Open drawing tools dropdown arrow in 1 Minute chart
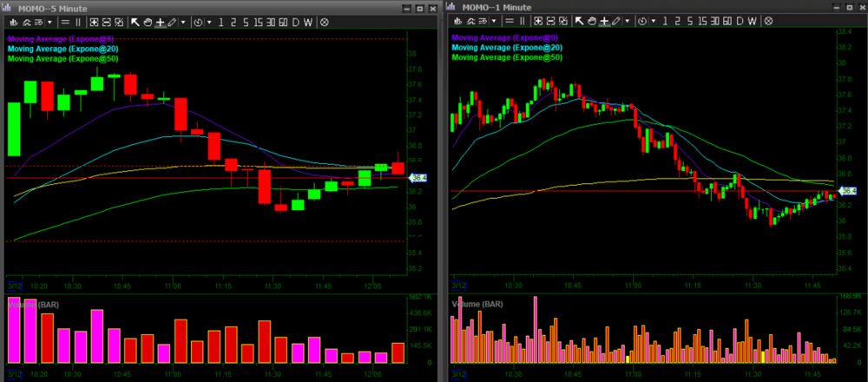This screenshot has width=868, height=382. [x=628, y=21]
